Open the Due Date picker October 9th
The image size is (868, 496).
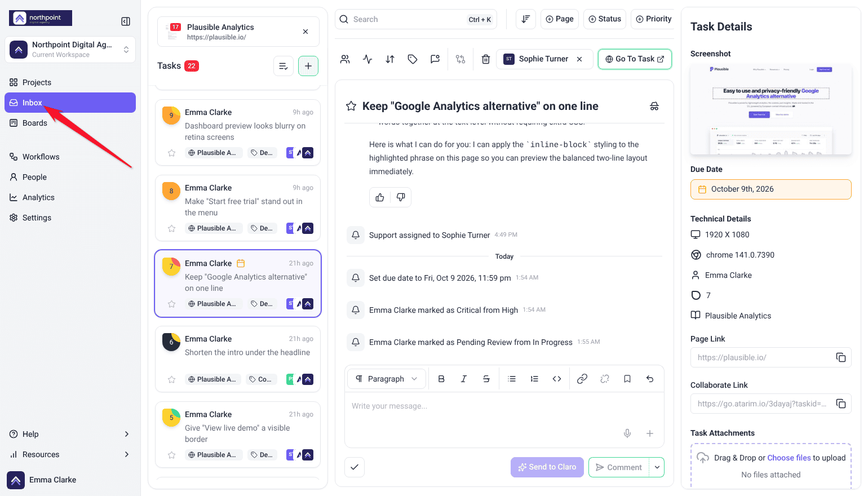point(771,189)
